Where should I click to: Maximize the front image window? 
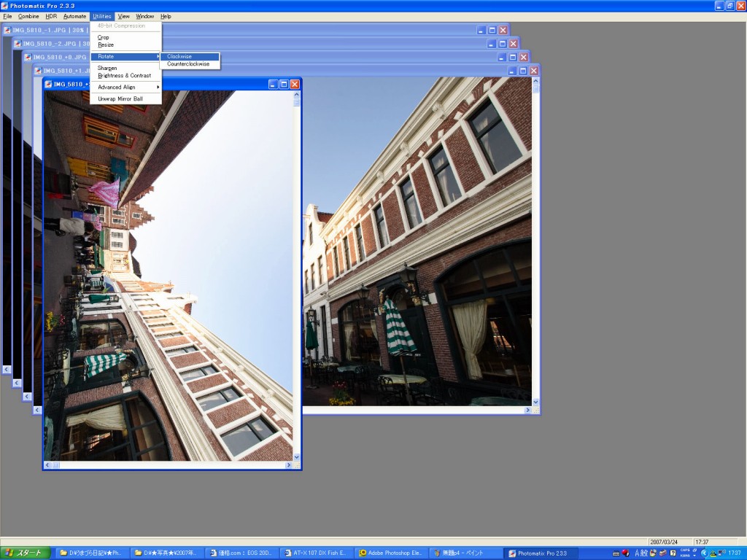coord(284,85)
